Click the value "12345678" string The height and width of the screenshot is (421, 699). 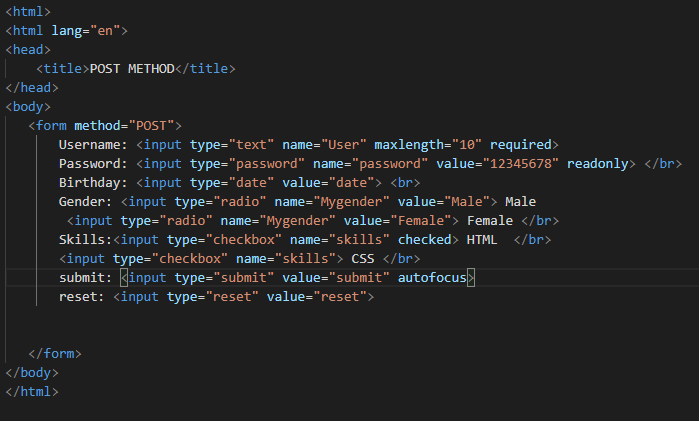520,164
